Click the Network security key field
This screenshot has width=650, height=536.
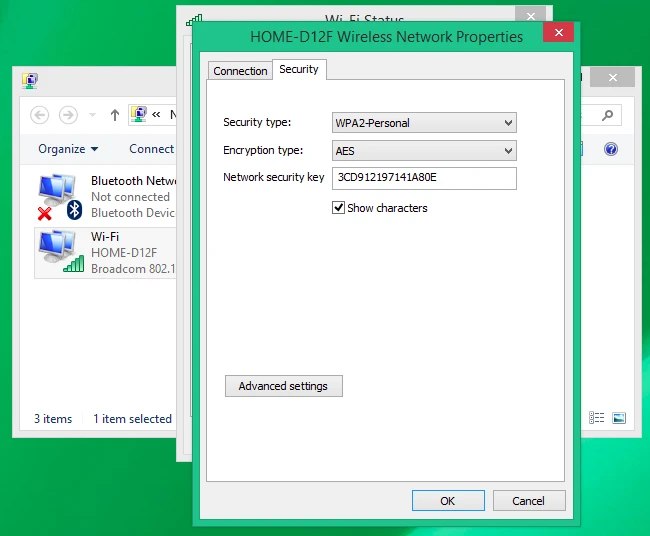[x=424, y=178]
